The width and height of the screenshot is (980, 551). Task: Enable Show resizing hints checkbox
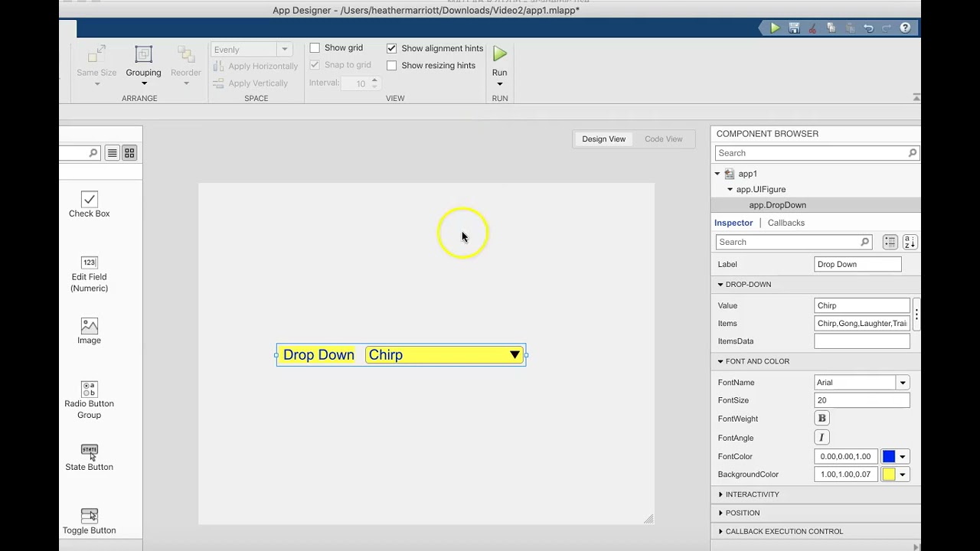coord(391,66)
